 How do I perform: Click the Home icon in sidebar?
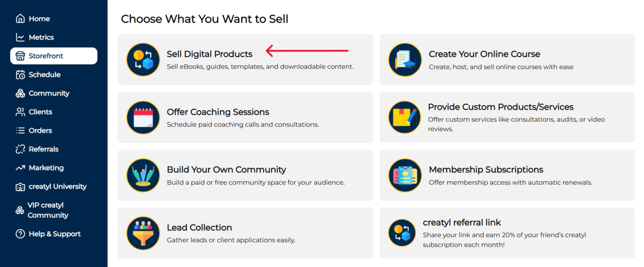(20, 18)
